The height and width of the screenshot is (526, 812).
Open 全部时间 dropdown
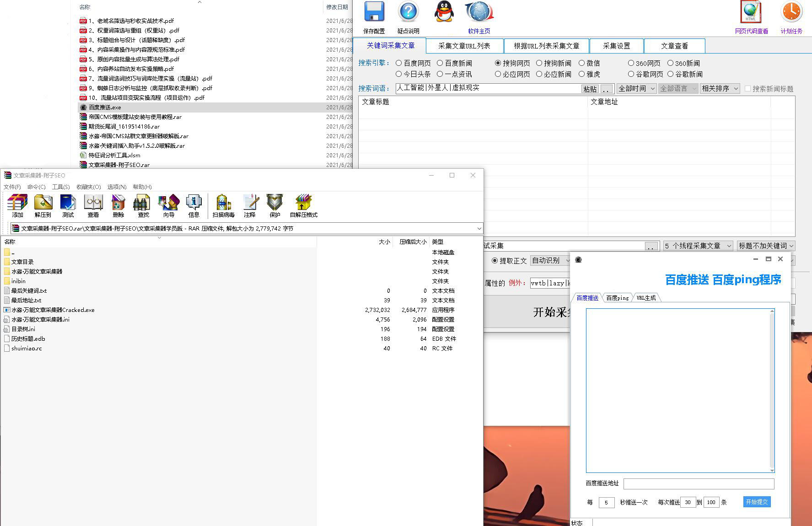[x=637, y=89]
